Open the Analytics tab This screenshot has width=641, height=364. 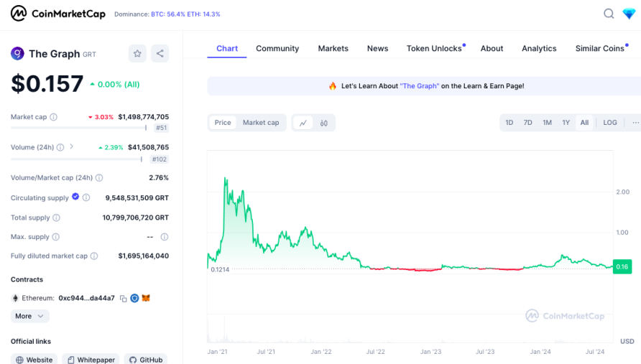tap(539, 49)
